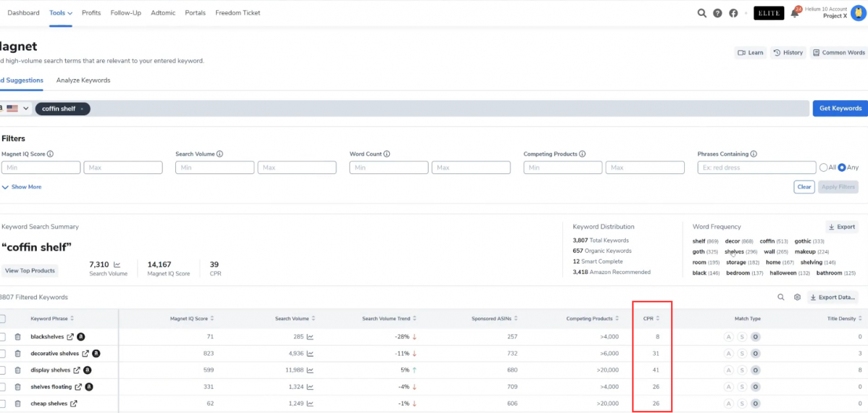Open the summary Search Volume 7,310 chart icon
868x413 pixels.
pos(117,264)
